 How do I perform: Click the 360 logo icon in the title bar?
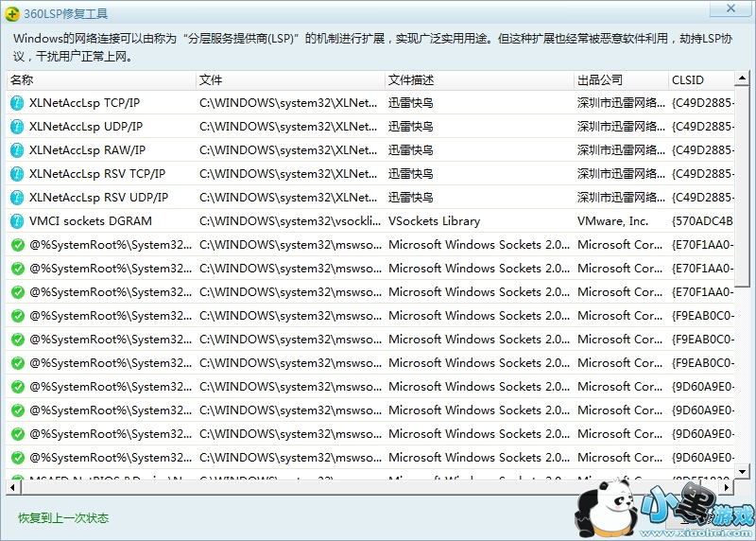tap(12, 13)
